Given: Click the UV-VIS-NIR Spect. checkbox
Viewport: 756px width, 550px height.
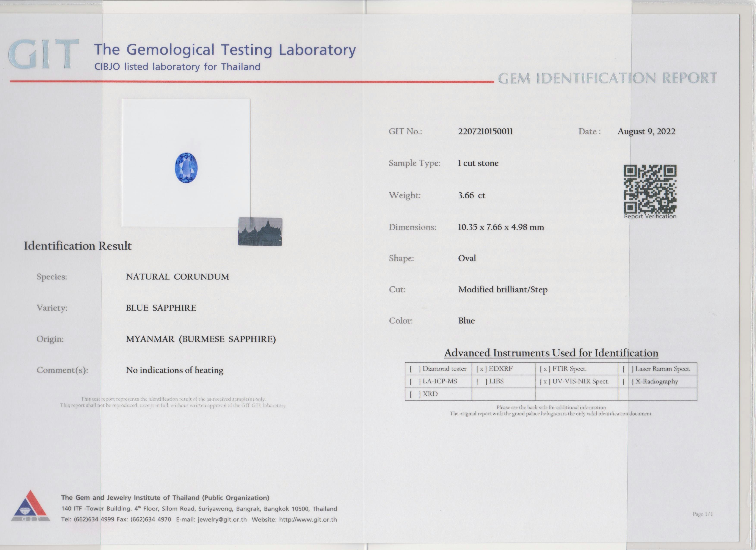Looking at the screenshot, I should 545,382.
